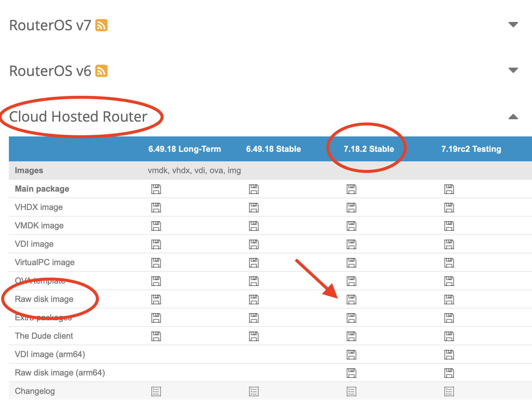Select the 7.18.2 Stable column header
This screenshot has width=532, height=417.
click(369, 149)
